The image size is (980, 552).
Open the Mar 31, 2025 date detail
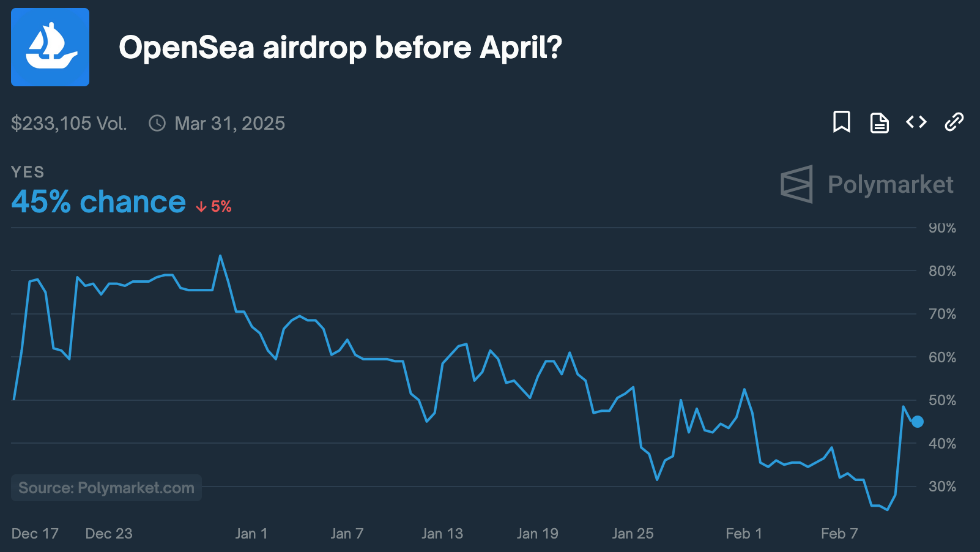pos(230,123)
